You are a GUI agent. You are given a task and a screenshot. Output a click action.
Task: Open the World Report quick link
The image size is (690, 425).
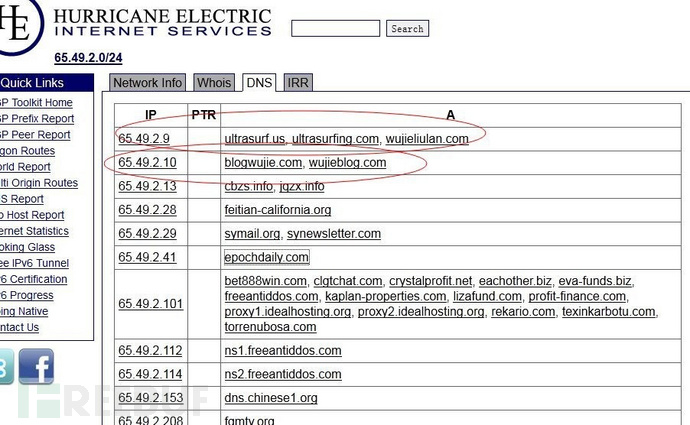coord(25,167)
